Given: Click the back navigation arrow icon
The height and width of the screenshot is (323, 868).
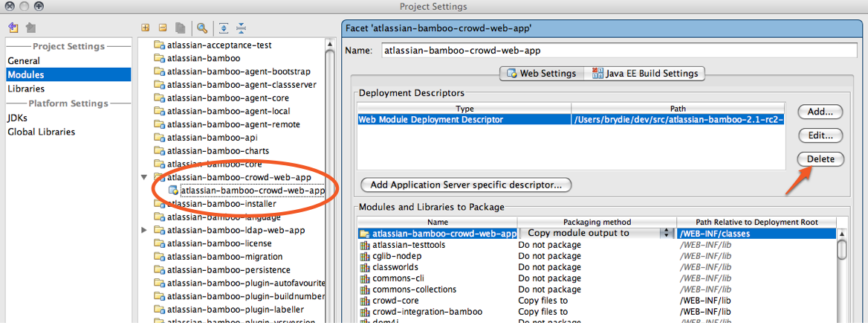Looking at the screenshot, I should (x=13, y=28).
